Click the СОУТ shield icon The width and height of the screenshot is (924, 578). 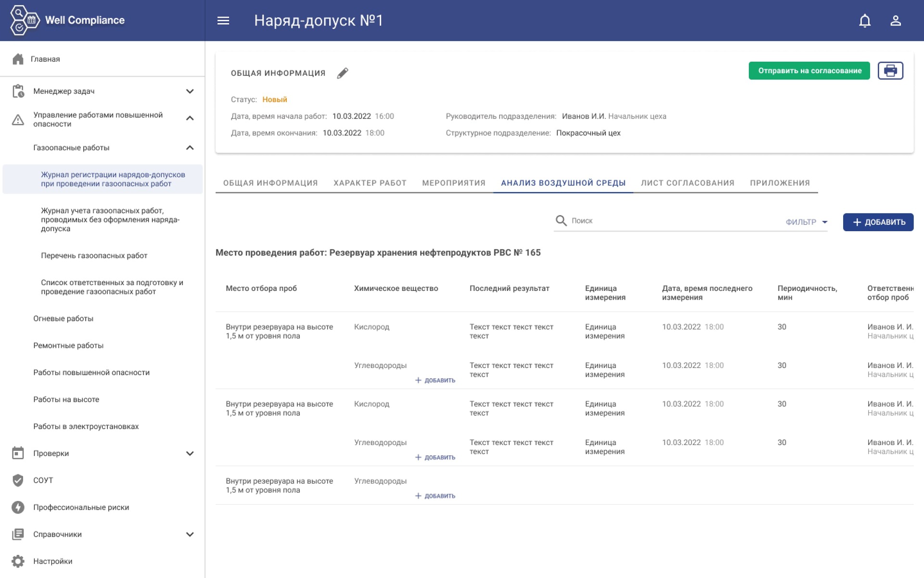tap(18, 480)
